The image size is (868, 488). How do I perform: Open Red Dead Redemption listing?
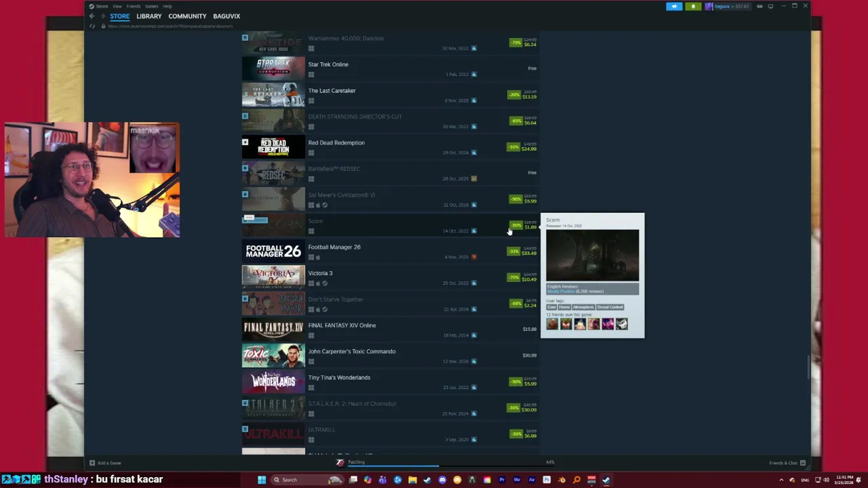pyautogui.click(x=391, y=147)
